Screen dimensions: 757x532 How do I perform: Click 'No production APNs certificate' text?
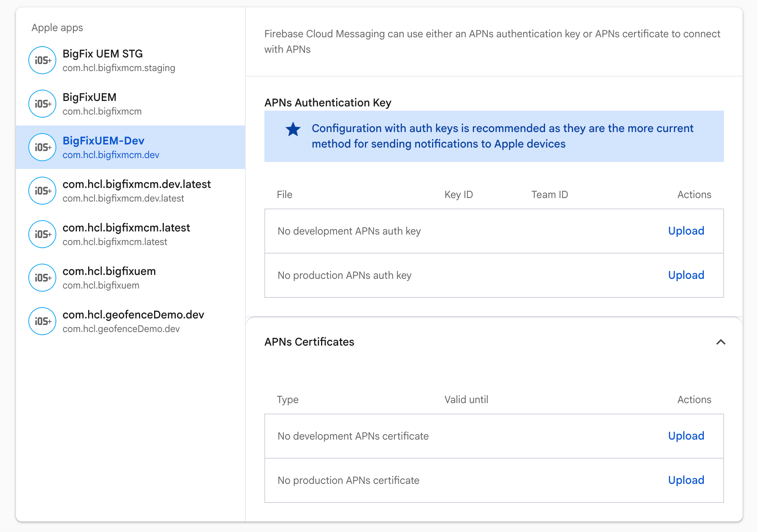(x=349, y=481)
